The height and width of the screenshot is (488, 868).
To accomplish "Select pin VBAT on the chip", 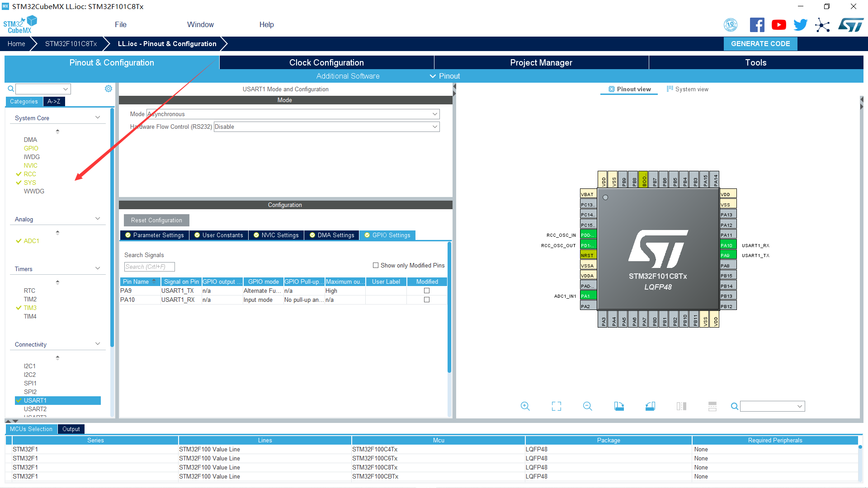I will (x=588, y=194).
